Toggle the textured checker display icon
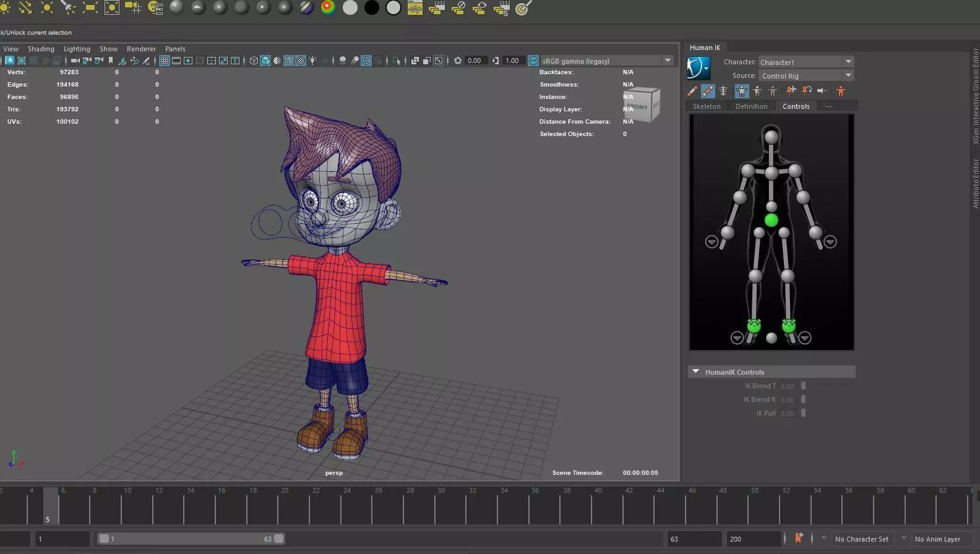The image size is (980, 554). (x=301, y=61)
